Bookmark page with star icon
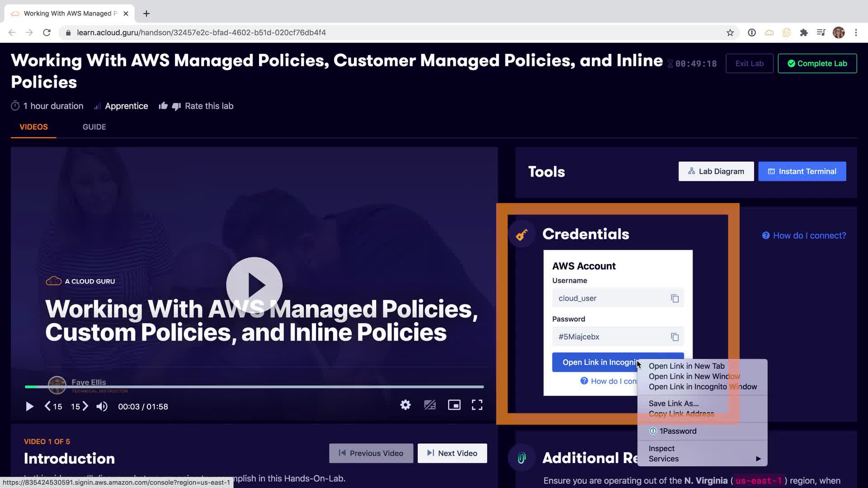The width and height of the screenshot is (868, 488). (x=730, y=33)
